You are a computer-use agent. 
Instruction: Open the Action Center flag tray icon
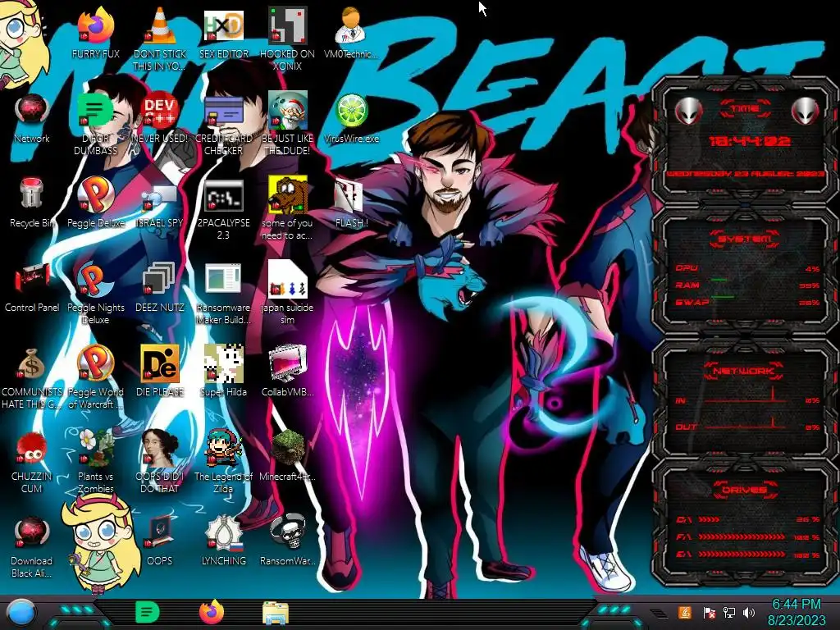point(709,613)
